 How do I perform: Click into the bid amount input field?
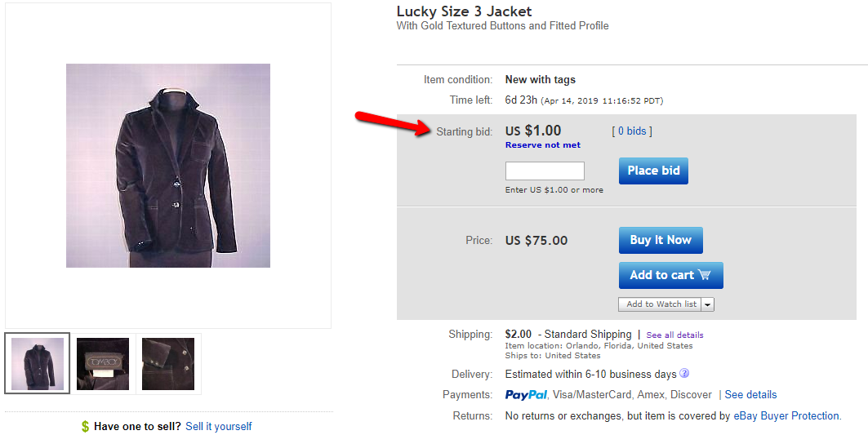545,171
